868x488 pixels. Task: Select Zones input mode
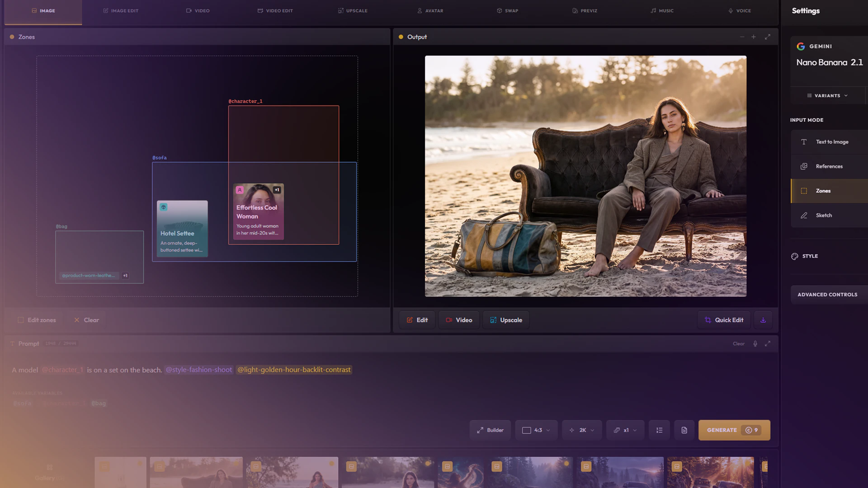[x=829, y=191]
